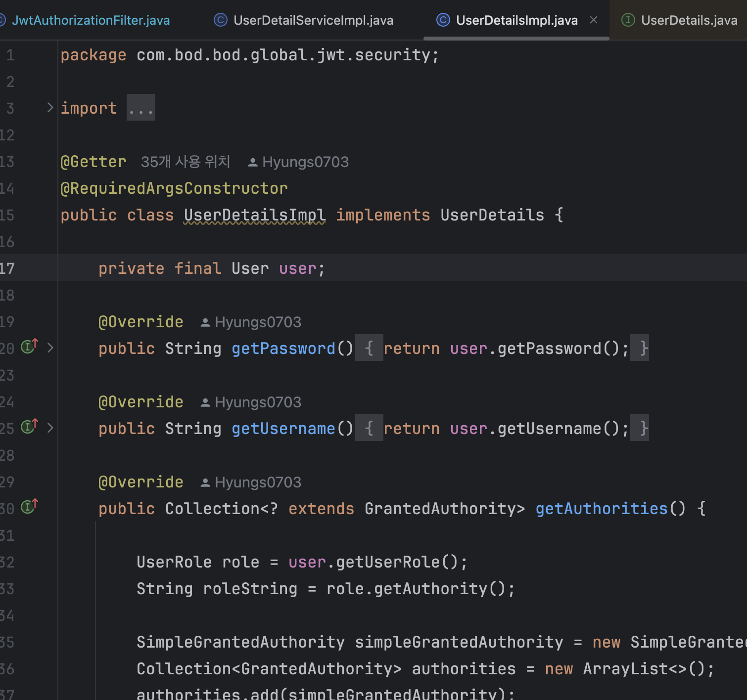Close the UserDetailsImpl.java tab
747x700 pixels.
tap(594, 20)
